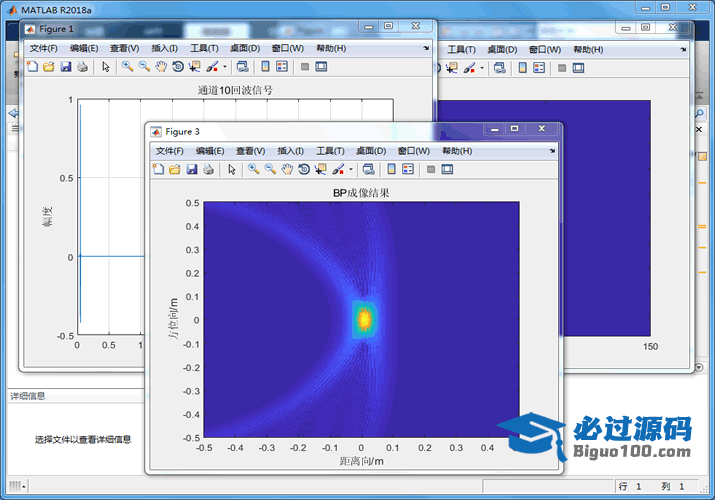
Task: Hide Plot Tools icon in Figure 3
Action: coord(430,170)
